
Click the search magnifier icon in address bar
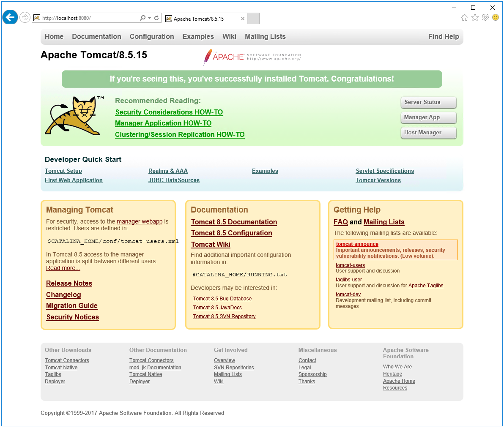pyautogui.click(x=143, y=18)
